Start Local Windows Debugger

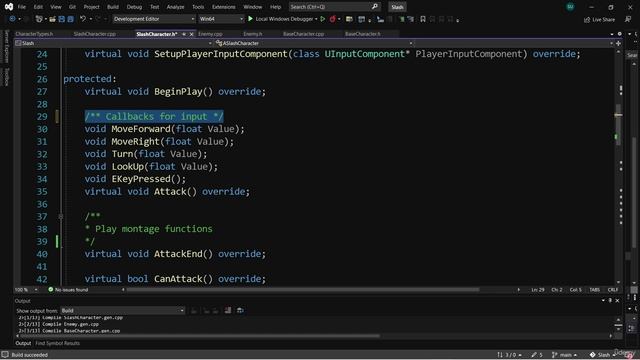click(x=281, y=19)
